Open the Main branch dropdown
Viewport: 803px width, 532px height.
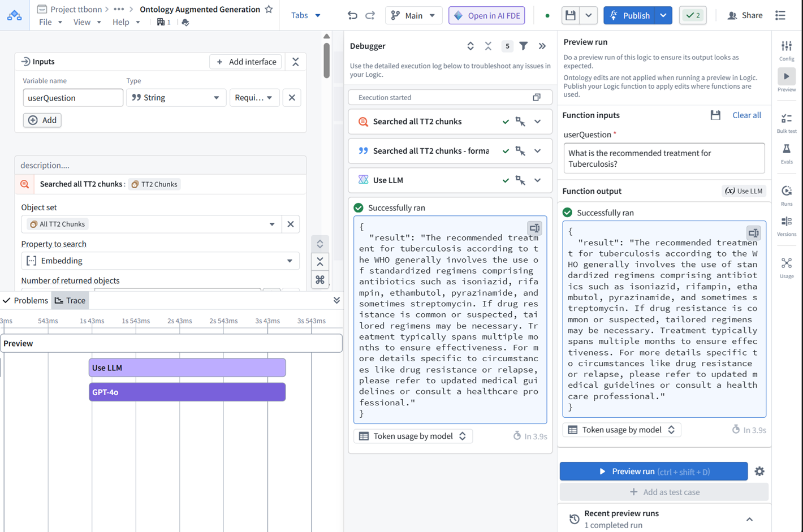click(x=414, y=15)
